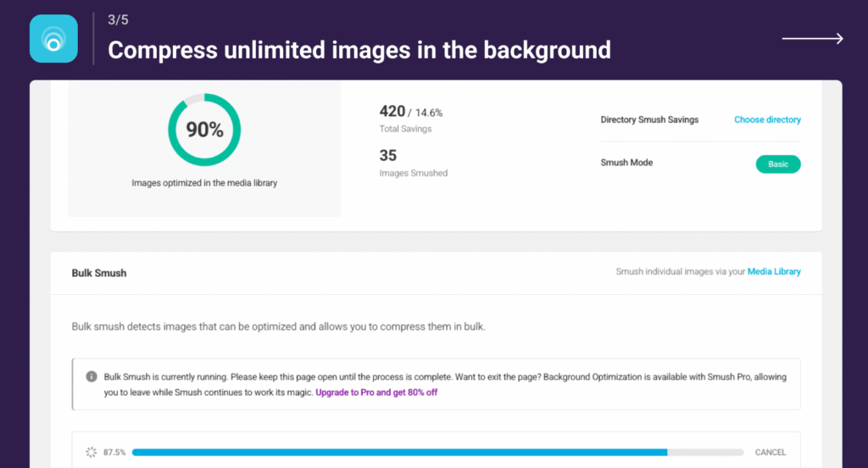This screenshot has width=868, height=468.
Task: Click Upgrade to Pro and get 80% off
Action: [x=376, y=393]
